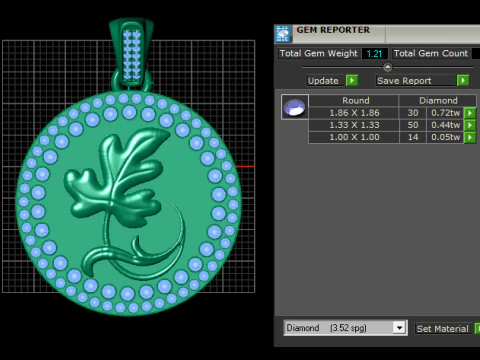Click the Total Gem Count label

pyautogui.click(x=431, y=53)
